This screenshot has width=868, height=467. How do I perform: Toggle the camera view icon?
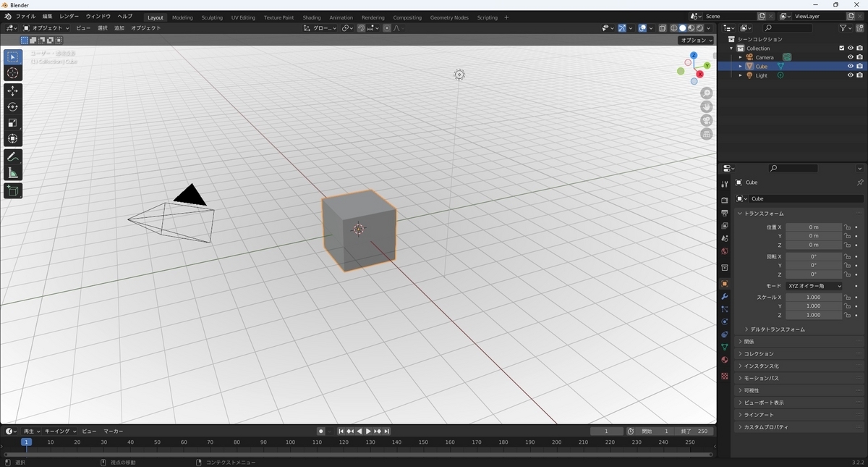[706, 120]
